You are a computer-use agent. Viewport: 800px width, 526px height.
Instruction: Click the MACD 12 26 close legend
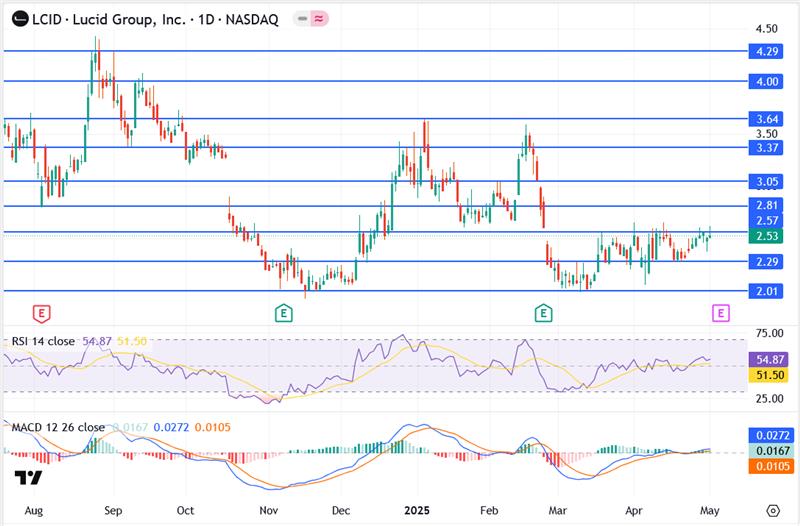pyautogui.click(x=58, y=427)
